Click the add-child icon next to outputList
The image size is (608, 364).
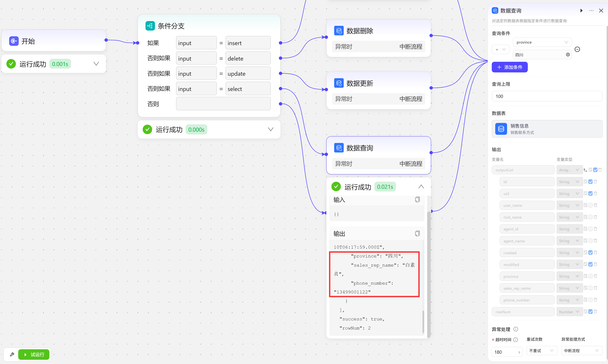click(585, 170)
